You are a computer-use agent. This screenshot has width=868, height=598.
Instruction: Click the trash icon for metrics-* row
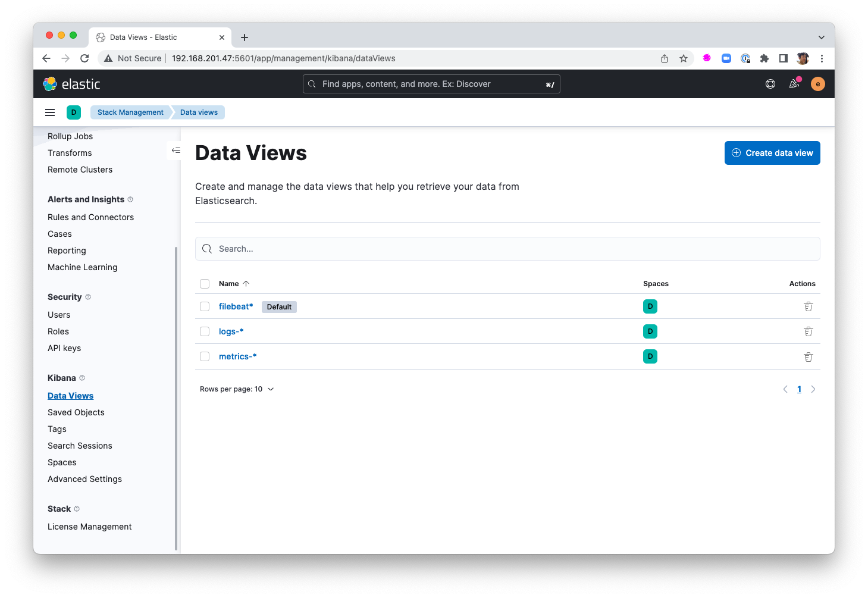pyautogui.click(x=808, y=357)
